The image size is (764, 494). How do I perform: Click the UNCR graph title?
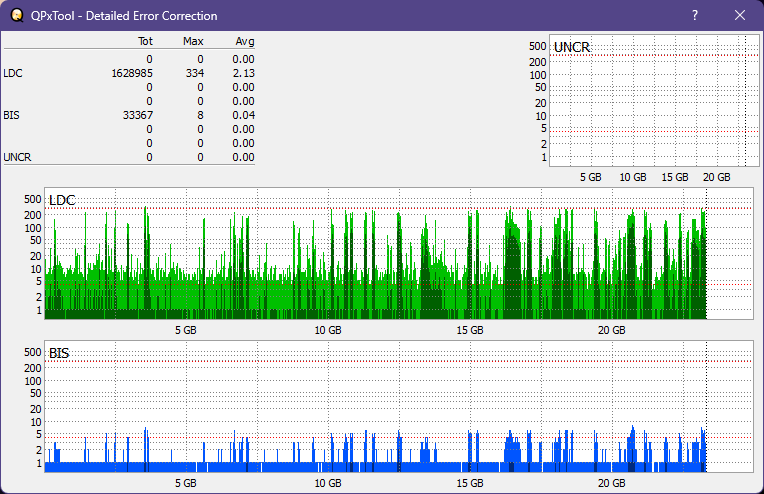(x=572, y=47)
